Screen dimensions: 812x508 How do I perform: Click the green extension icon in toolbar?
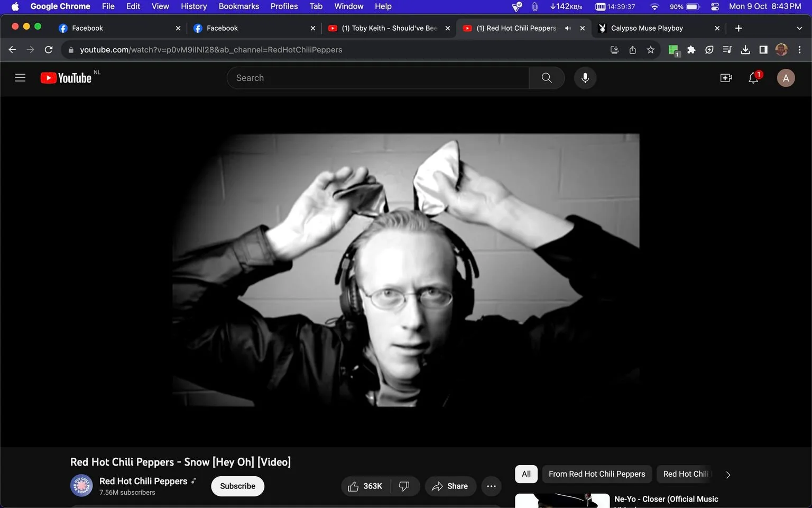pyautogui.click(x=673, y=50)
